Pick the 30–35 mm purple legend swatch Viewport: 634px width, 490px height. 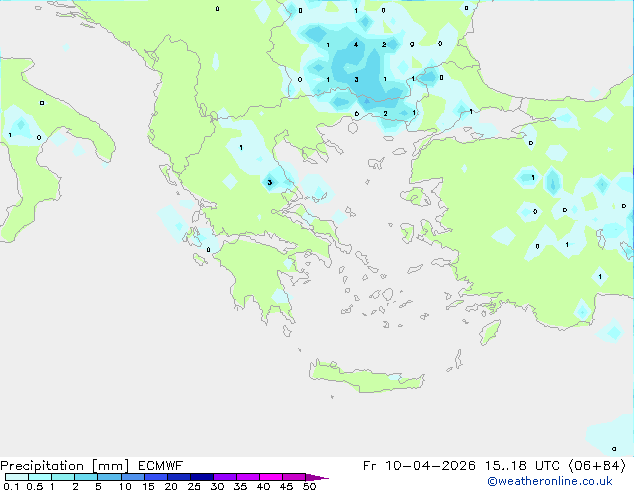225,477
